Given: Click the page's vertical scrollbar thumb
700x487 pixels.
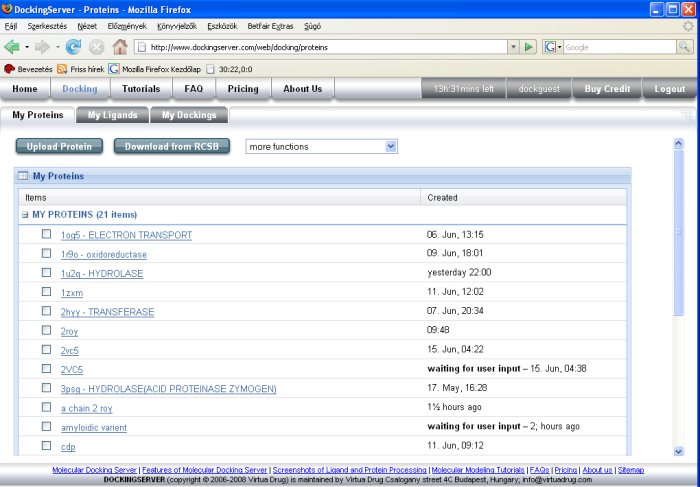Looking at the screenshot, I should pyautogui.click(x=680, y=230).
